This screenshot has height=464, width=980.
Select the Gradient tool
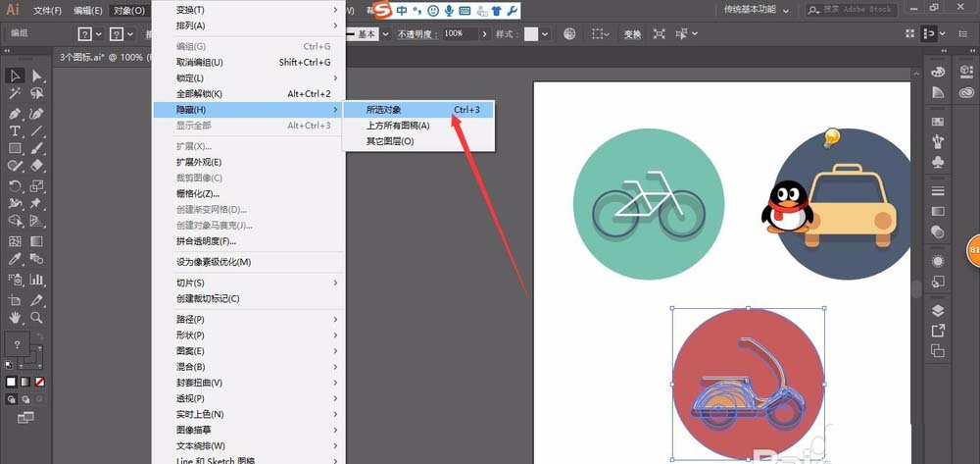click(x=37, y=240)
